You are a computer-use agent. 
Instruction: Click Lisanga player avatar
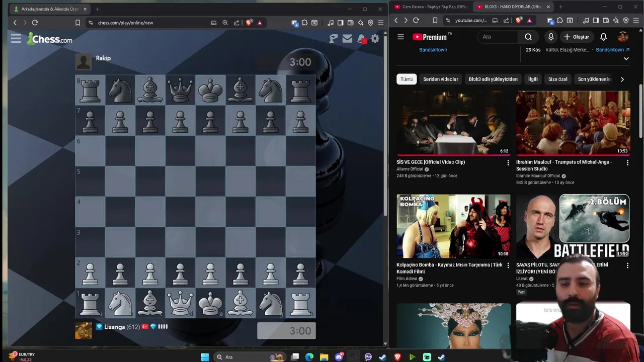point(84,330)
